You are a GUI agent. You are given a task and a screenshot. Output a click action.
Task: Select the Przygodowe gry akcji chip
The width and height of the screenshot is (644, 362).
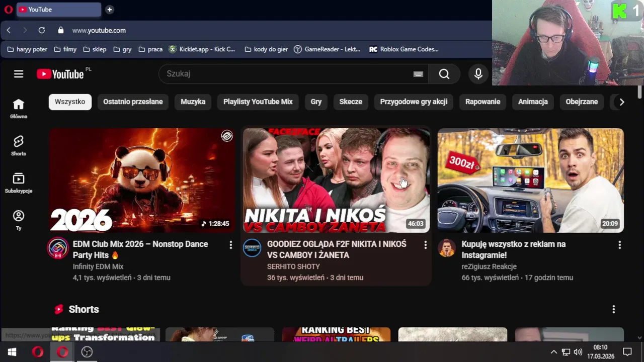point(414,102)
